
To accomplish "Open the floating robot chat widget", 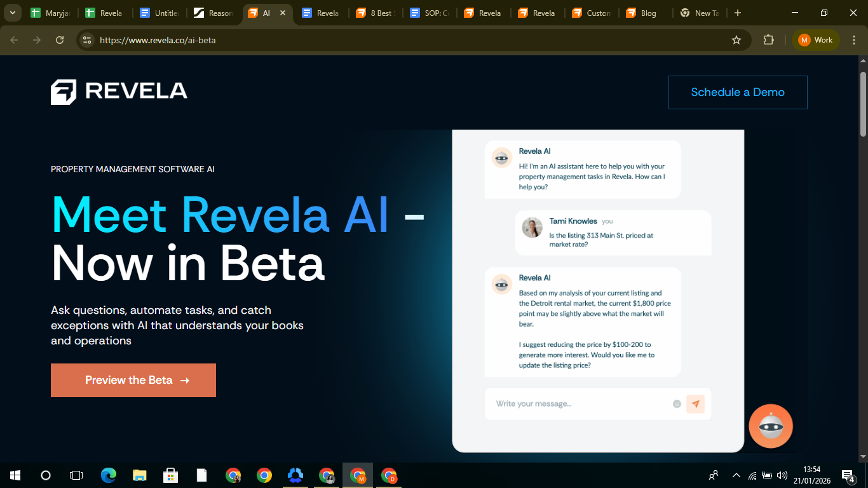I will point(771,426).
